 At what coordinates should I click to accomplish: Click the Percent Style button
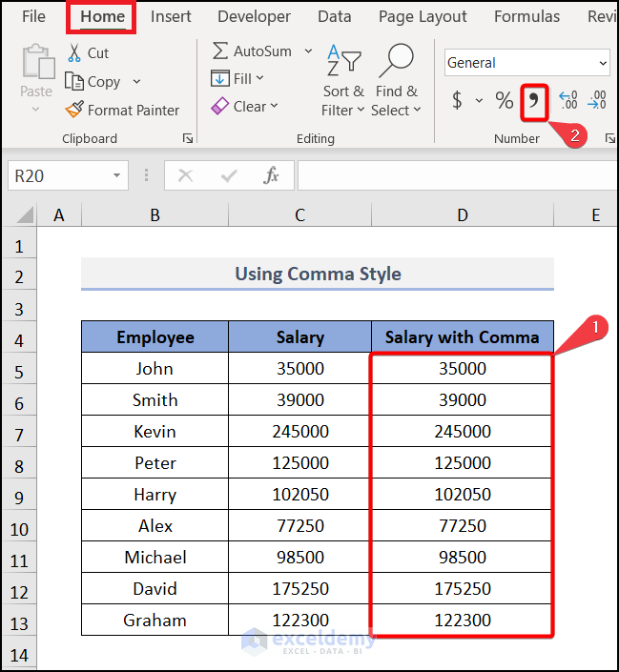pos(505,101)
